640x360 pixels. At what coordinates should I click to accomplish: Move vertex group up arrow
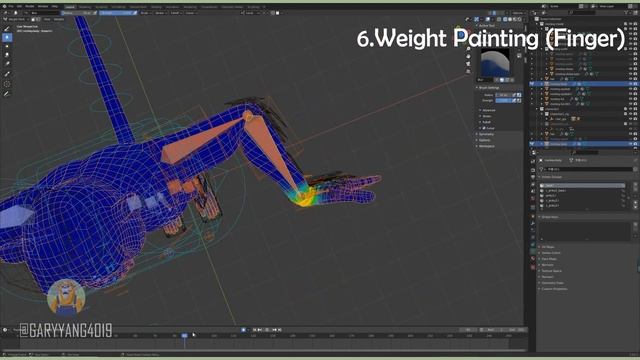[635, 202]
